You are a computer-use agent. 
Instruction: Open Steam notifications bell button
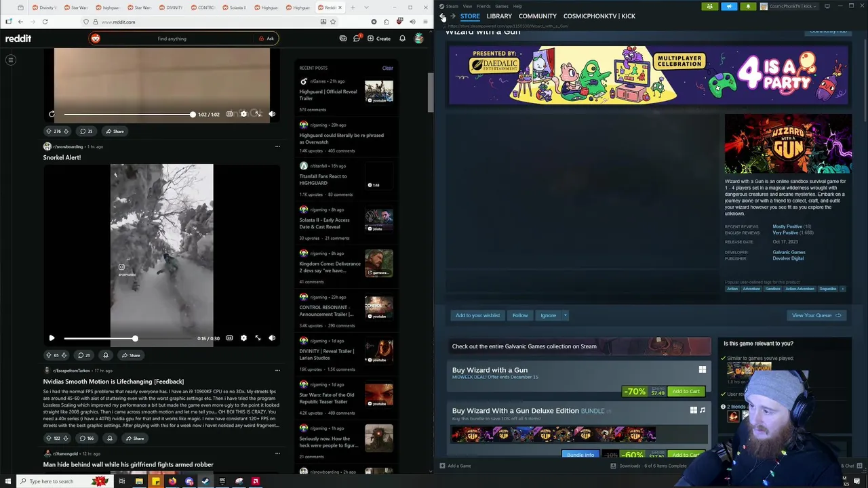pos(748,6)
